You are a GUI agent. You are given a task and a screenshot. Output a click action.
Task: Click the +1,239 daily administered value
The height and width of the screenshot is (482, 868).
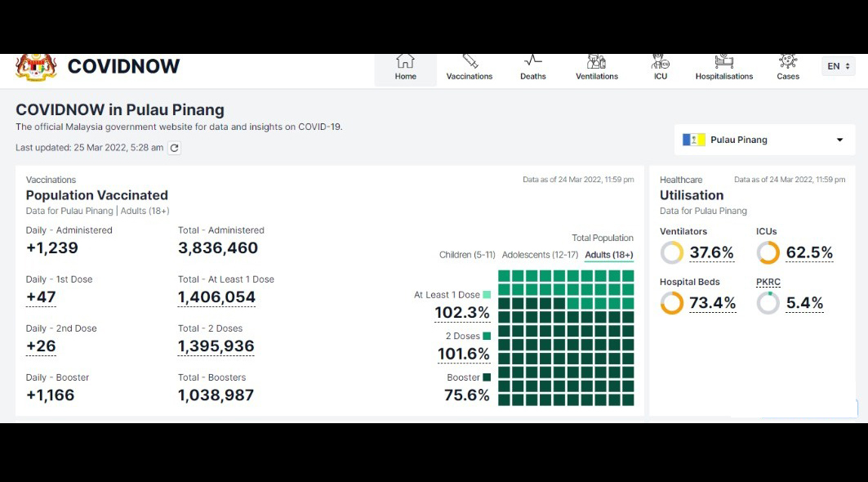[52, 248]
